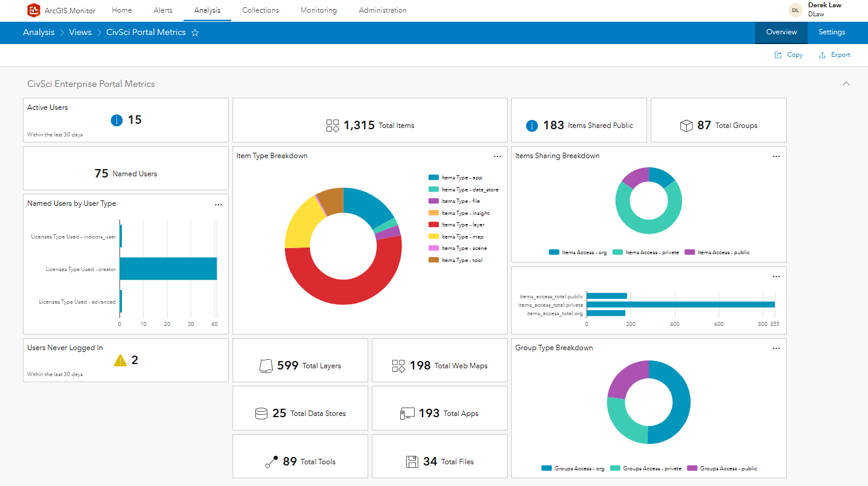868x486 pixels.
Task: Click the Items Type - insight legend swatch
Action: [x=433, y=213]
